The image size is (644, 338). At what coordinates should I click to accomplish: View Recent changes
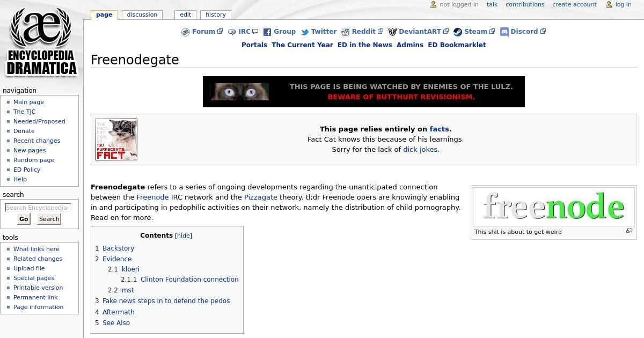click(x=36, y=141)
